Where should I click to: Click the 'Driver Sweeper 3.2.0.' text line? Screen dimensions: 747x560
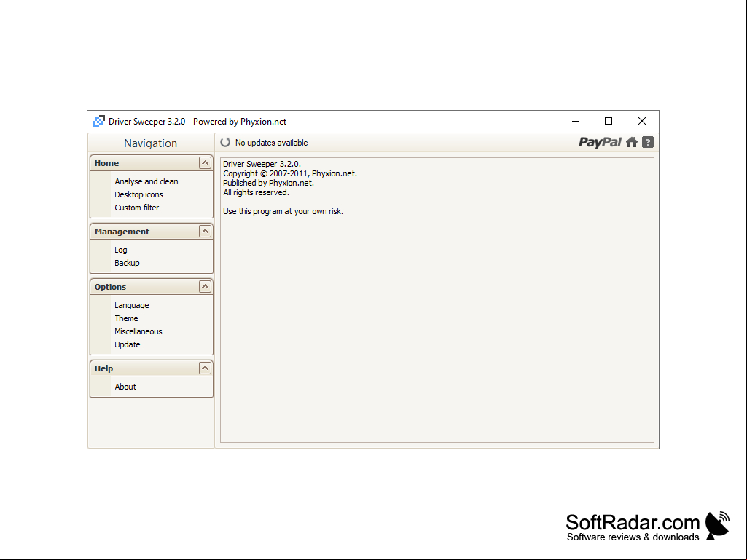tap(262, 164)
